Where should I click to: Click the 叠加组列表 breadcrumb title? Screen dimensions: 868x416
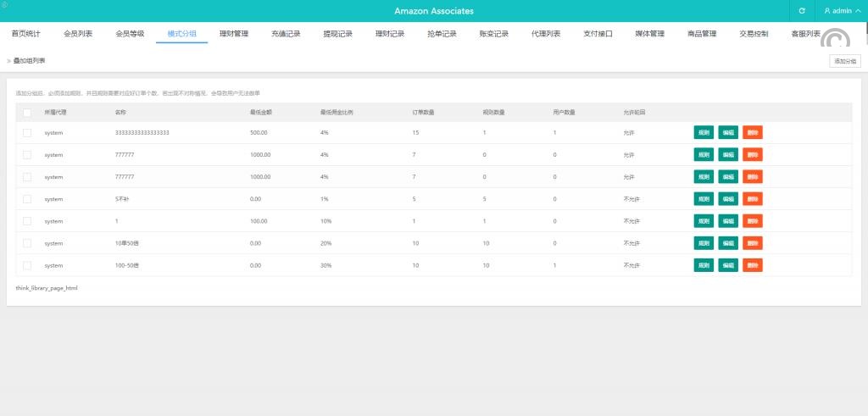pos(30,61)
